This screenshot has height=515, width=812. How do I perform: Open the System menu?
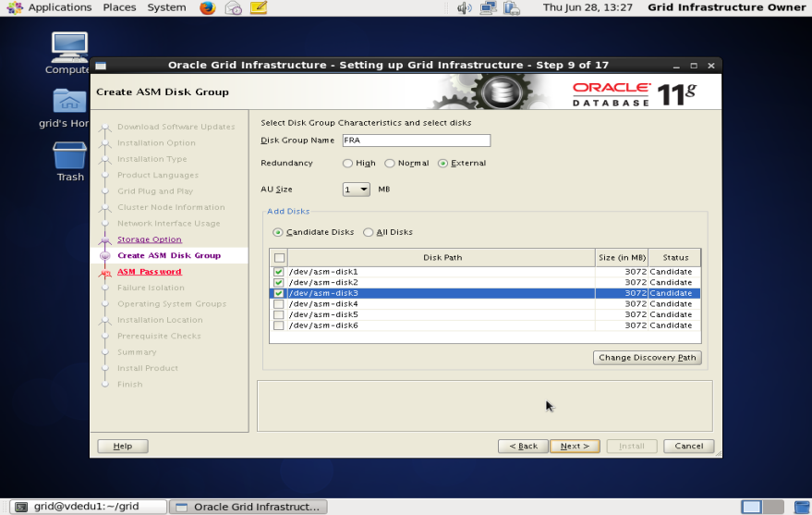pos(167,7)
